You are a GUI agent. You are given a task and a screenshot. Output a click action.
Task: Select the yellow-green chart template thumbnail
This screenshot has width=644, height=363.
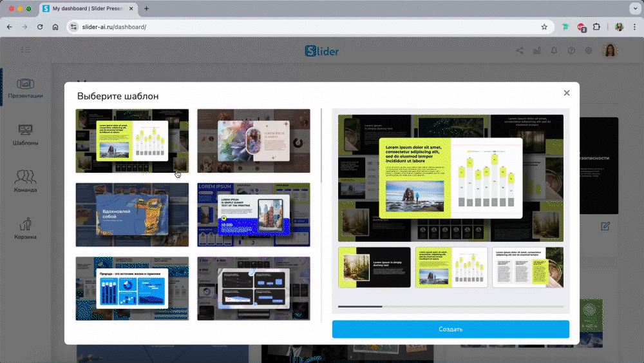[132, 141]
